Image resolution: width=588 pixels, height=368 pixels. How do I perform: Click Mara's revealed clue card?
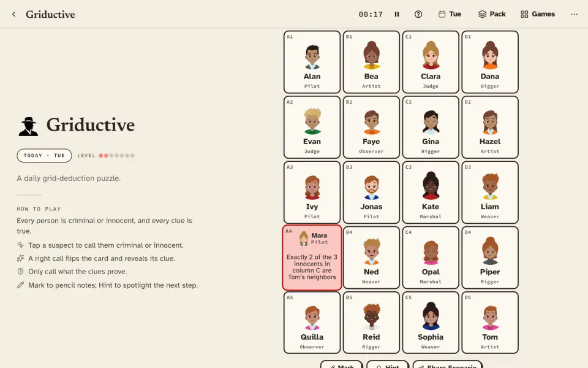click(x=312, y=258)
